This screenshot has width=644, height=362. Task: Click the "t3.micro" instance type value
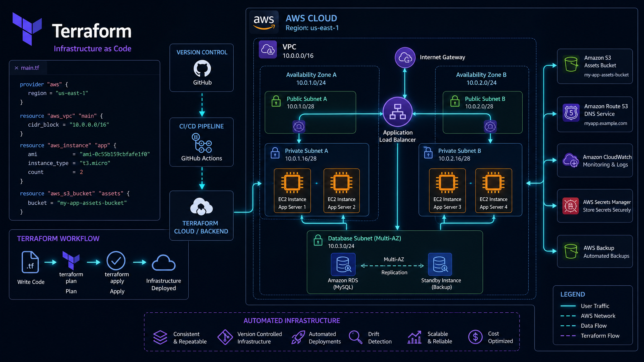click(x=95, y=163)
